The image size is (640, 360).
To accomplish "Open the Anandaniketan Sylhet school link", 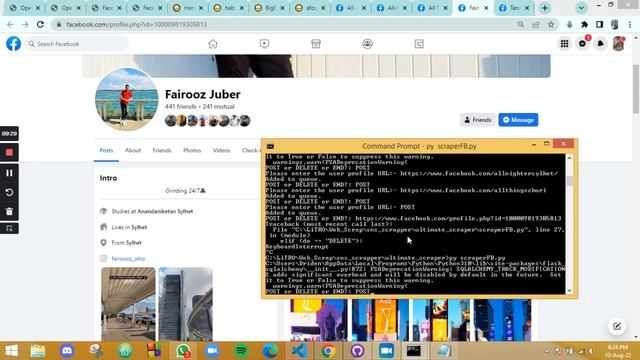I will coord(165,211).
